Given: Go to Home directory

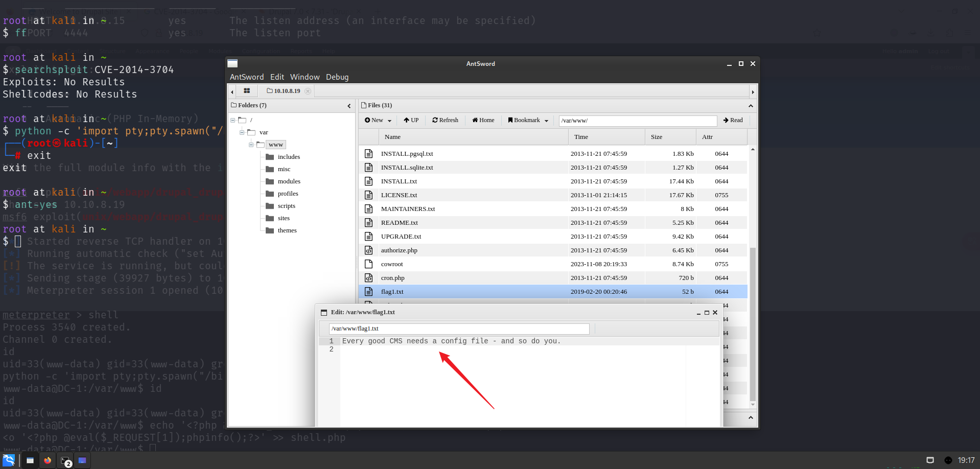Looking at the screenshot, I should [x=483, y=121].
